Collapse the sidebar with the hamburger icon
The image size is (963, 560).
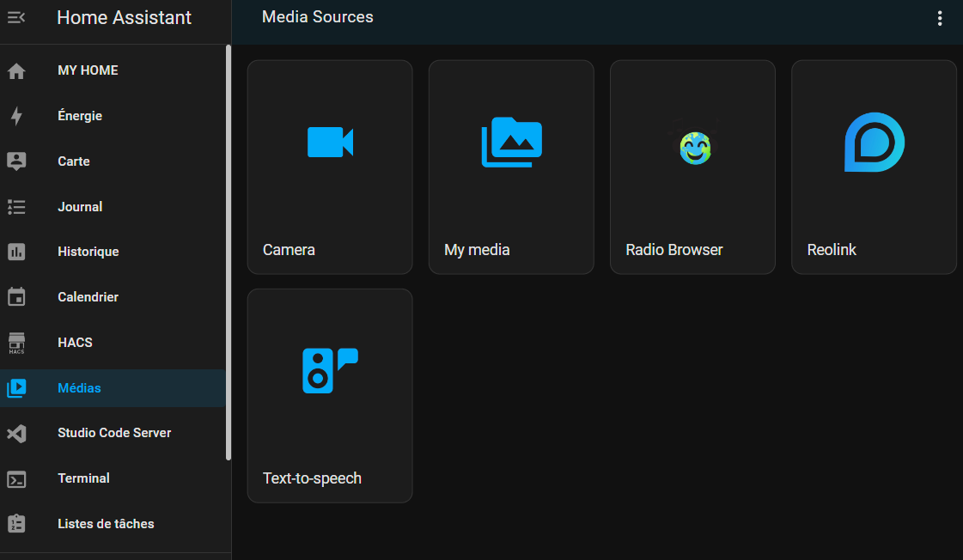pyautogui.click(x=16, y=17)
